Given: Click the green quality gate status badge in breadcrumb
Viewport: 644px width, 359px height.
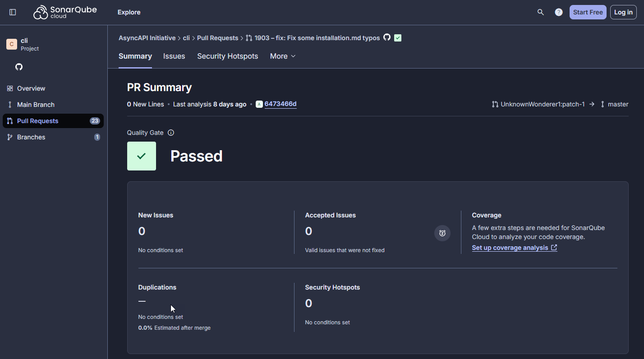Looking at the screenshot, I should (397, 38).
